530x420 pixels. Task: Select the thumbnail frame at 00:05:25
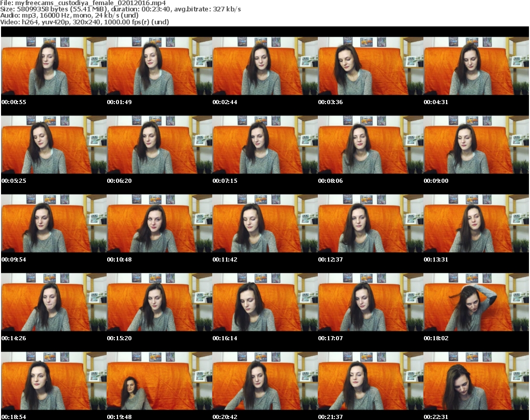click(54, 144)
